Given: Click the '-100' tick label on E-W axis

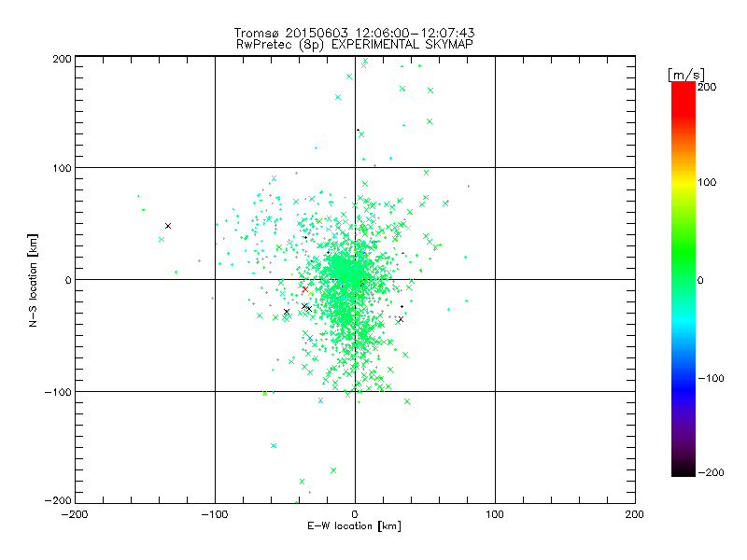Looking at the screenshot, I should [x=215, y=514].
